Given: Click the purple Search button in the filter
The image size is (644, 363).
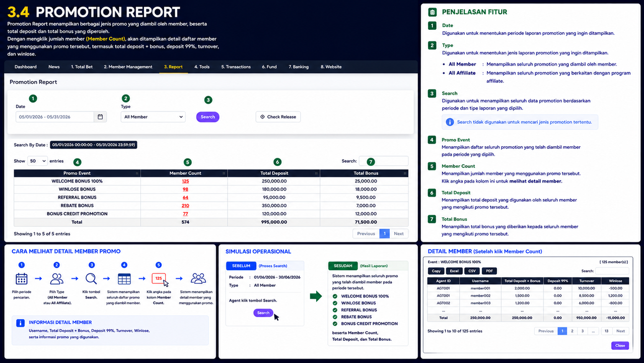Looking at the screenshot, I should [207, 117].
